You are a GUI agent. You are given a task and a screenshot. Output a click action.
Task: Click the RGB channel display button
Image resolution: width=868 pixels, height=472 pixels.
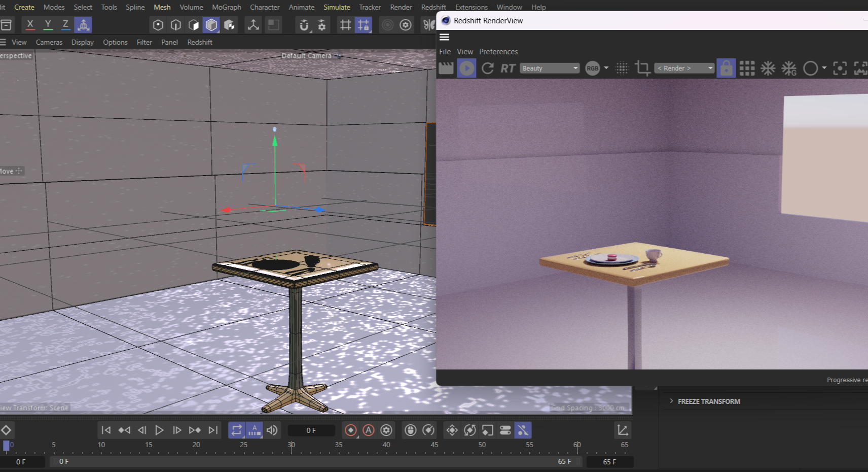point(592,68)
